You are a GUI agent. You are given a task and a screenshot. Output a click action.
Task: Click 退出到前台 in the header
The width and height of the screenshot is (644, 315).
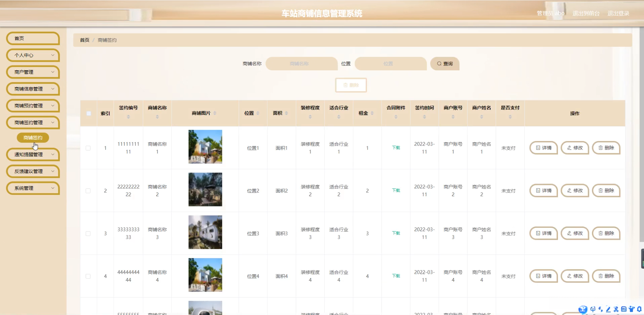(586, 13)
